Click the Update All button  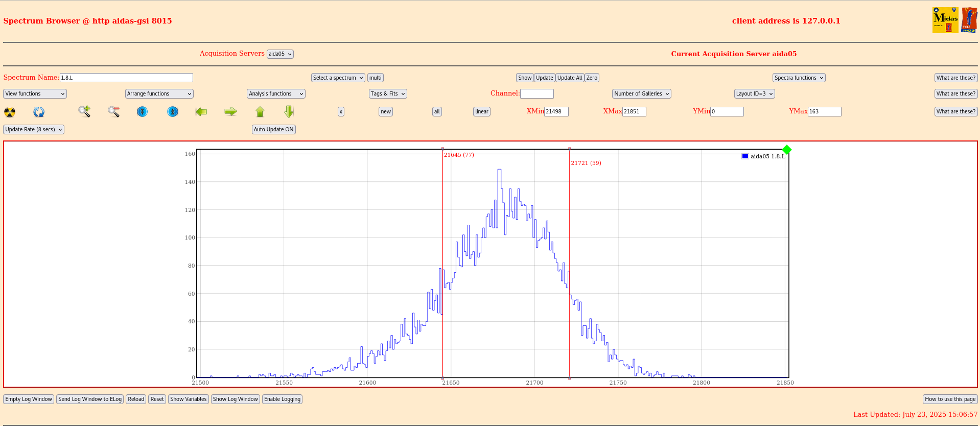(570, 78)
